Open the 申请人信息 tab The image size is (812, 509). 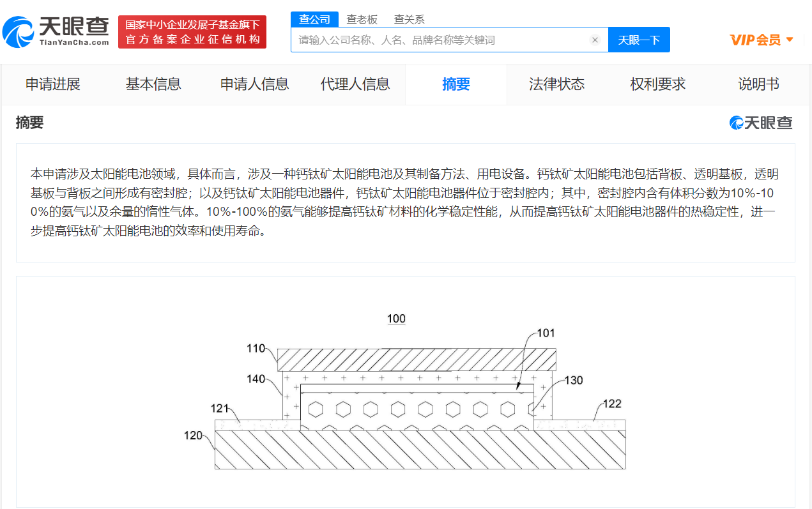[x=254, y=84]
